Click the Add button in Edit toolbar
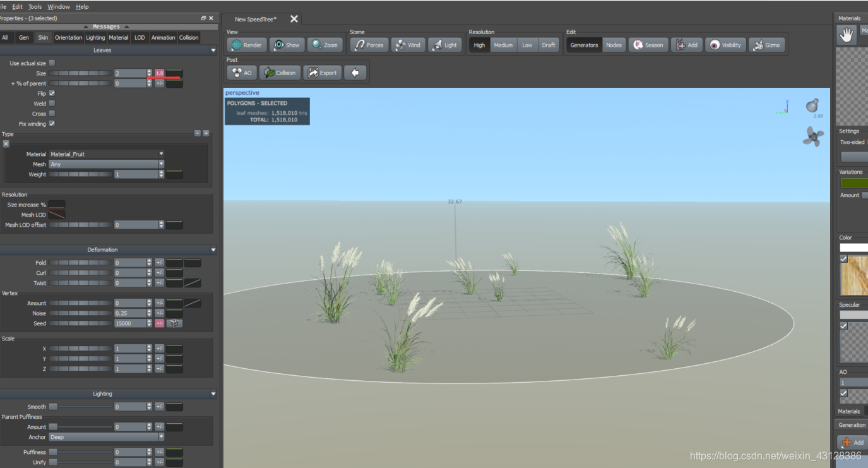Image resolution: width=868 pixels, height=468 pixels. [x=687, y=45]
